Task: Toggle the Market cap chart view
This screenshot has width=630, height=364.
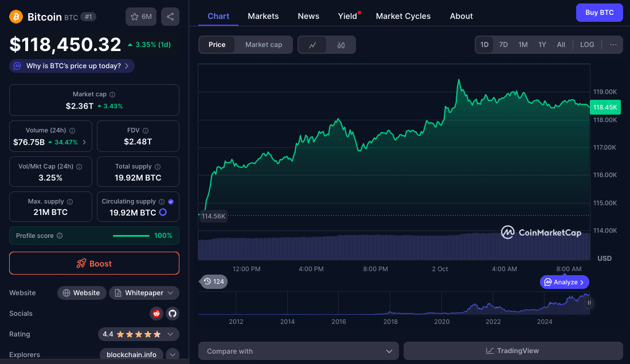Action: [264, 45]
